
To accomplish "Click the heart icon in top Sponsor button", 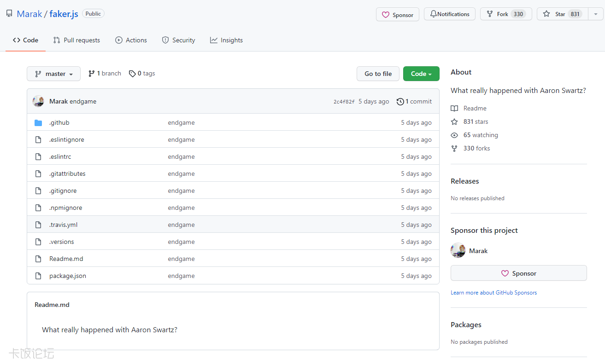I will (x=386, y=15).
